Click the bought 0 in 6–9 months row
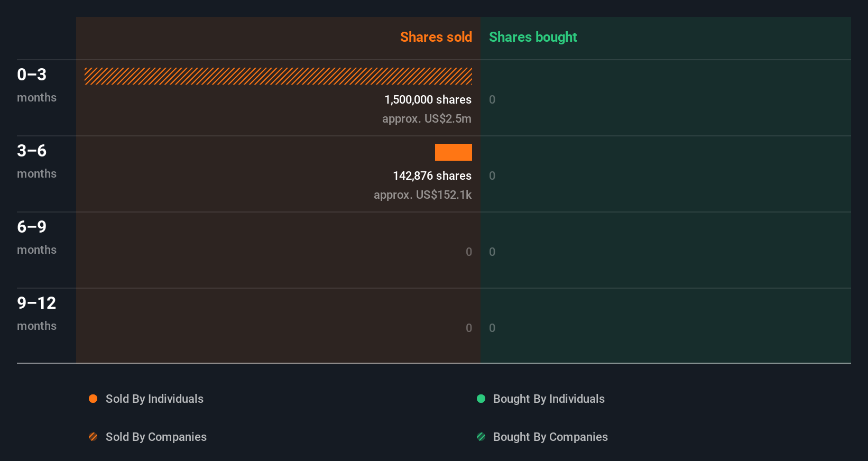This screenshot has height=461, width=868. 492,252
